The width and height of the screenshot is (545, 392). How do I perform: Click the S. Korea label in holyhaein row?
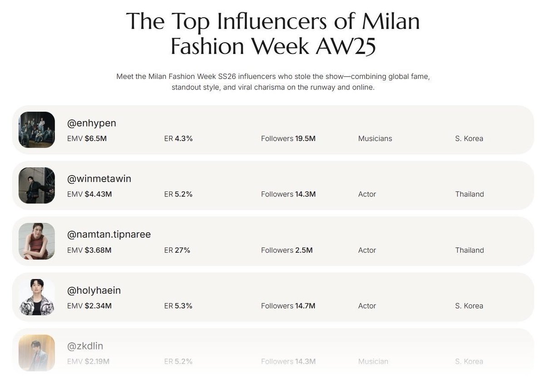tap(469, 306)
